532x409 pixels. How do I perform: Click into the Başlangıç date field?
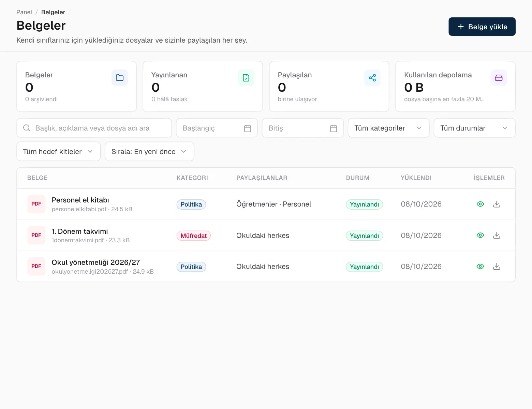coord(217,128)
